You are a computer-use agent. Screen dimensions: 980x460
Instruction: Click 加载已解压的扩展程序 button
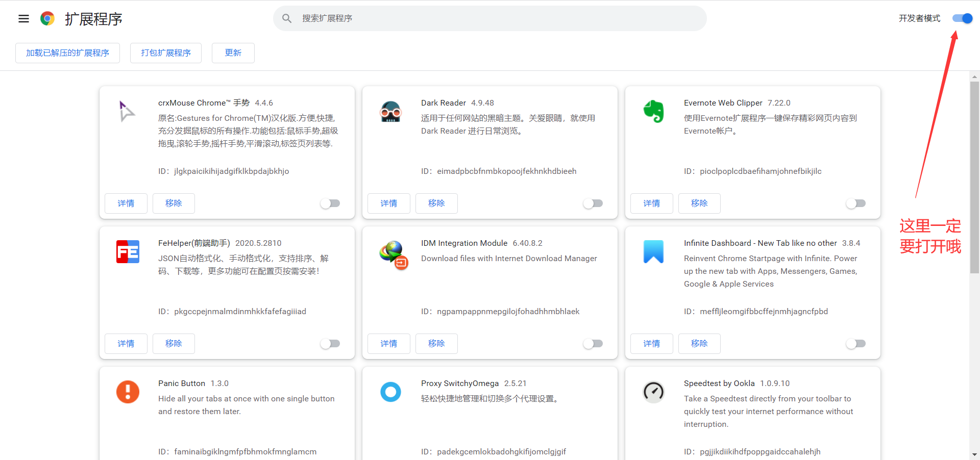coord(67,53)
